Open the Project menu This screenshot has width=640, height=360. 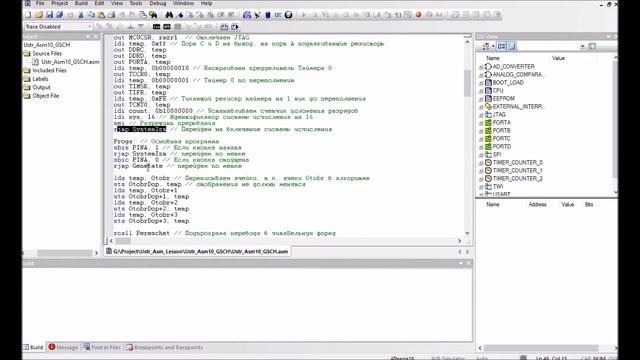coord(60,3)
